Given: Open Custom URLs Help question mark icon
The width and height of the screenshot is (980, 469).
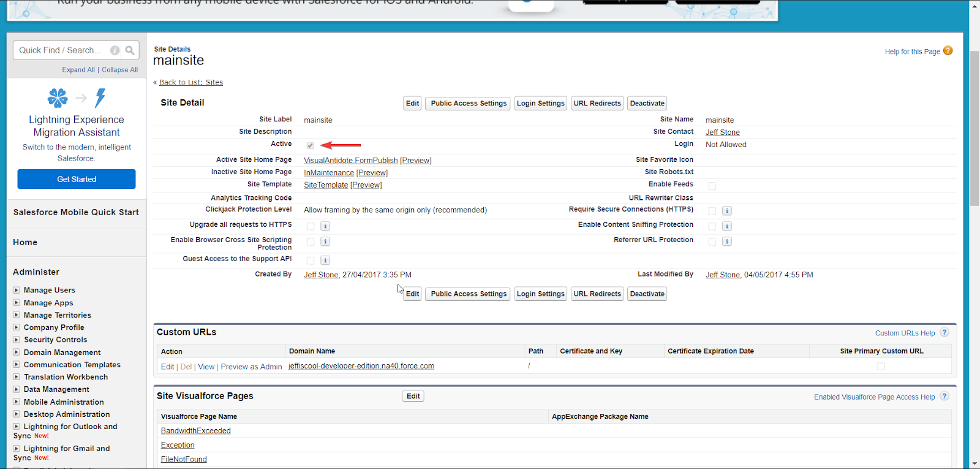Looking at the screenshot, I should (x=944, y=332).
